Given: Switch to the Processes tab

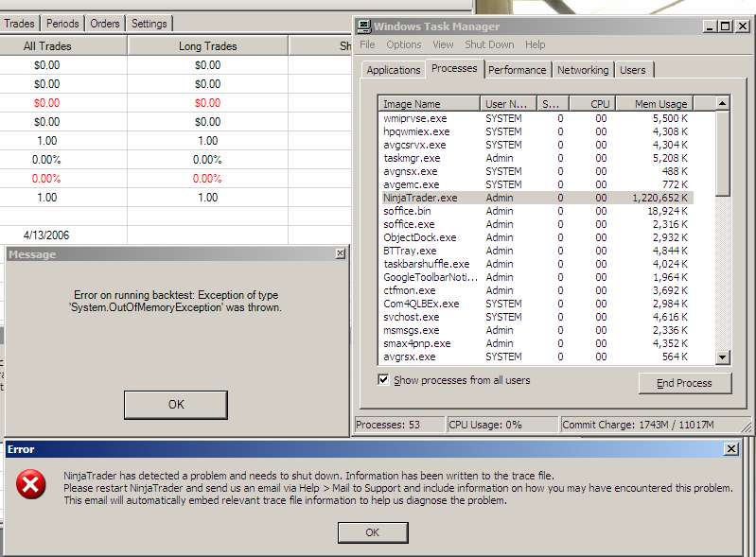Looking at the screenshot, I should [x=454, y=68].
